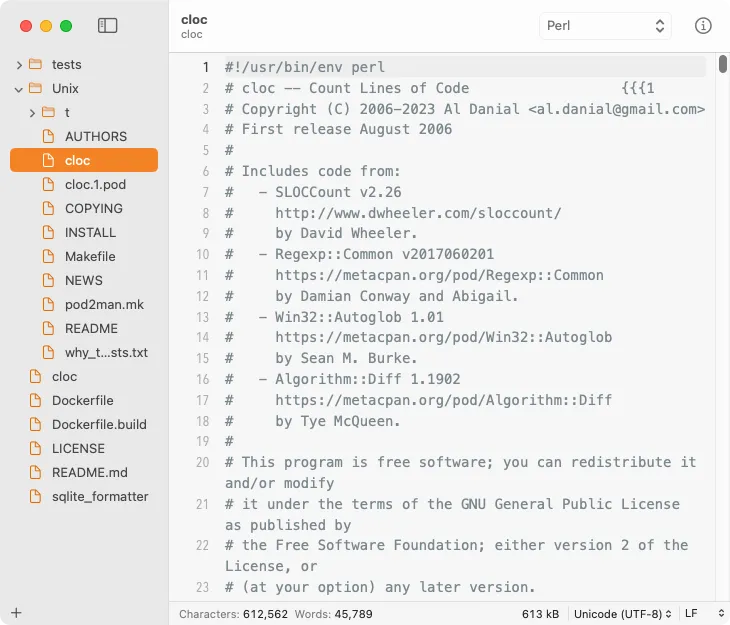Click the Characters count in status bar
This screenshot has width=730, height=625.
(x=233, y=614)
